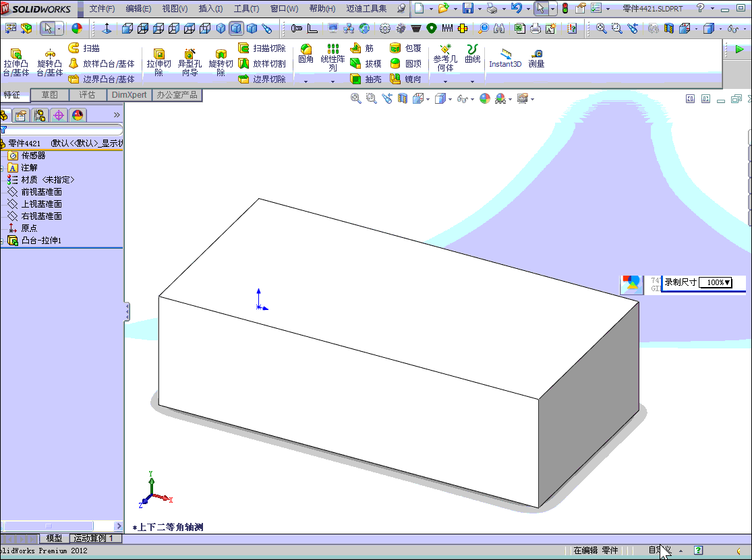Viewport: 752px width, 560px height.
Task: Click the Extruded Boss/Base (拉伸凸台/基体) tool
Action: click(x=16, y=62)
